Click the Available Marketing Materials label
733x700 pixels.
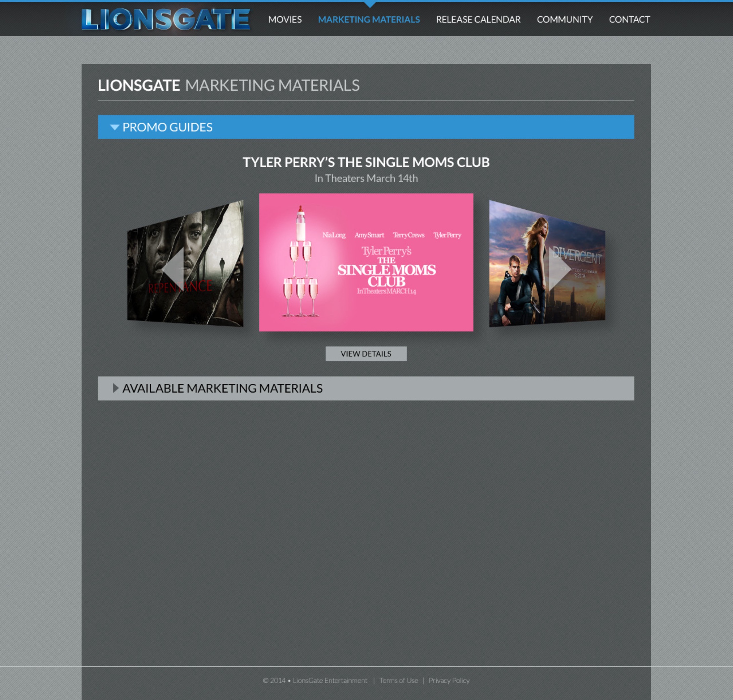[x=223, y=388]
